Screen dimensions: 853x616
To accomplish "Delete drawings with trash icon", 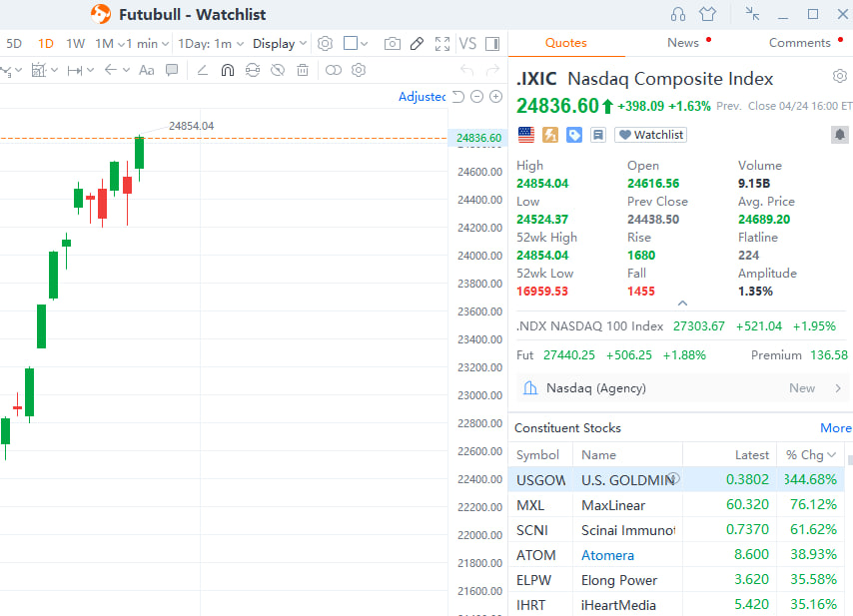I will [x=303, y=70].
